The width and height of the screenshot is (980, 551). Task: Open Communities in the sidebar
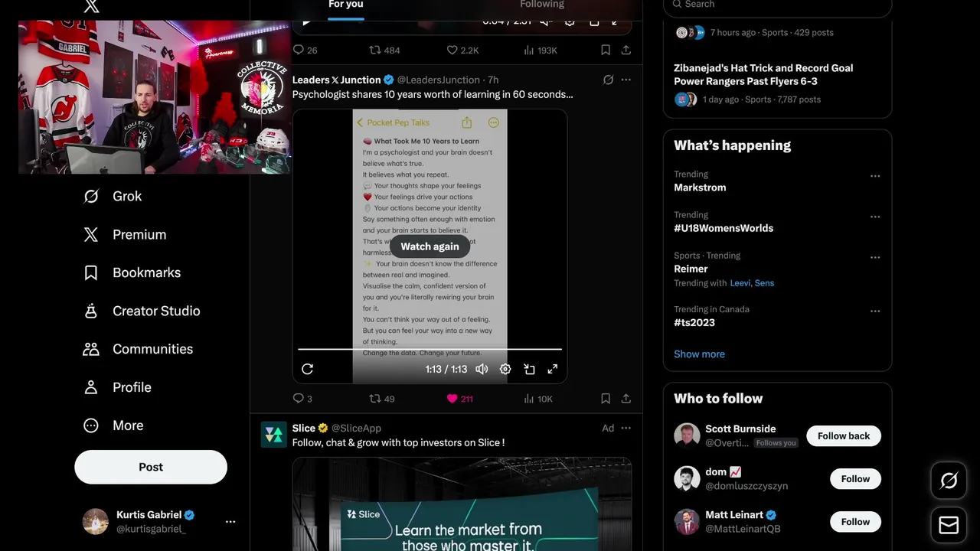coord(138,349)
